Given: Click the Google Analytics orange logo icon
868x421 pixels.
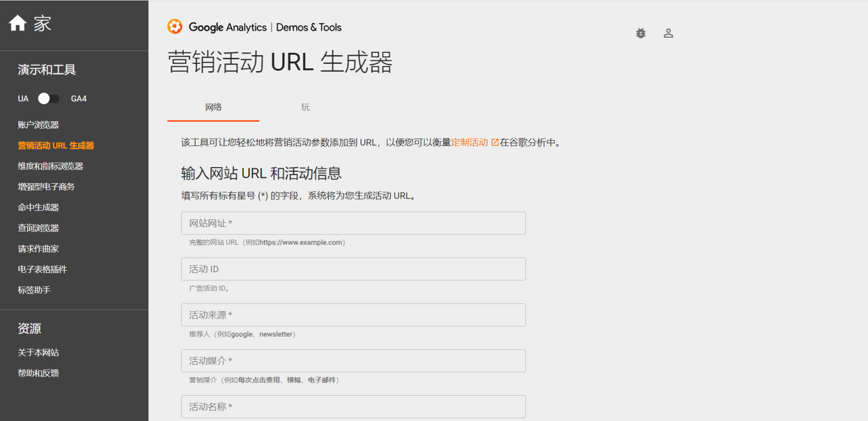Looking at the screenshot, I should [175, 26].
